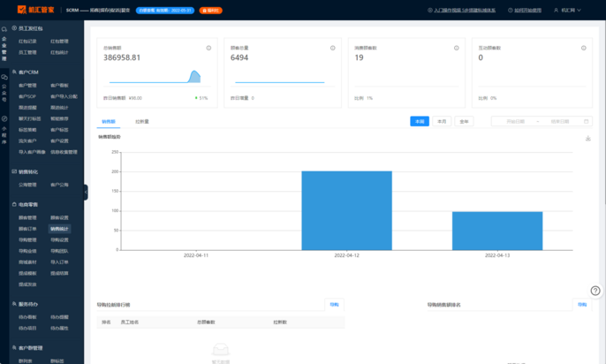
Task: Collapse the 电商零售 menu section
Action: pyautogui.click(x=30, y=204)
